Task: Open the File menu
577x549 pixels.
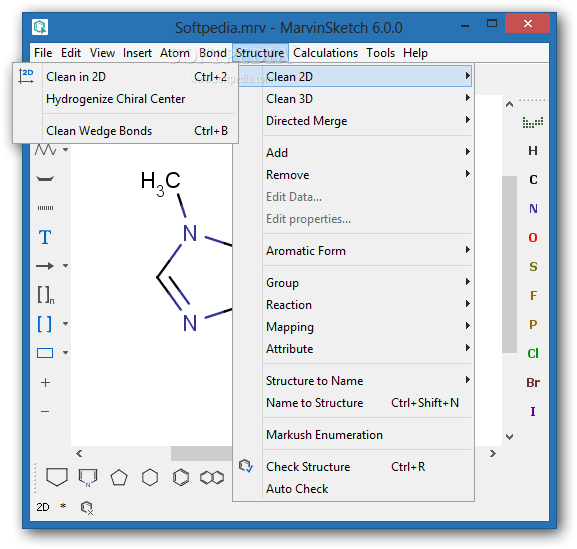Action: click(x=43, y=53)
